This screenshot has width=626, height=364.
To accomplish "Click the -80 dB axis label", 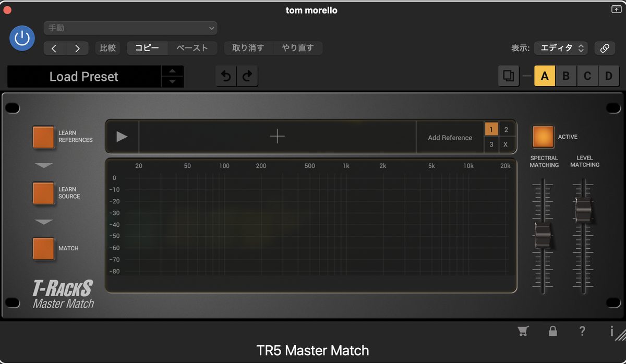I will (x=115, y=271).
